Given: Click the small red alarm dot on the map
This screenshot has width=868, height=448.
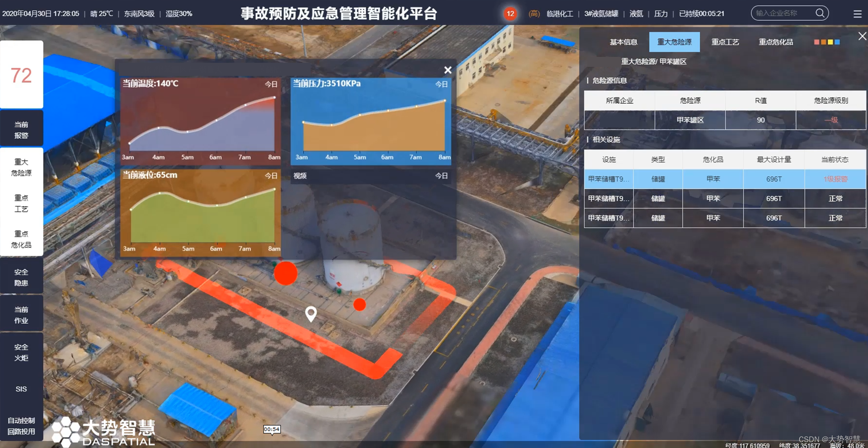Looking at the screenshot, I should 359,304.
